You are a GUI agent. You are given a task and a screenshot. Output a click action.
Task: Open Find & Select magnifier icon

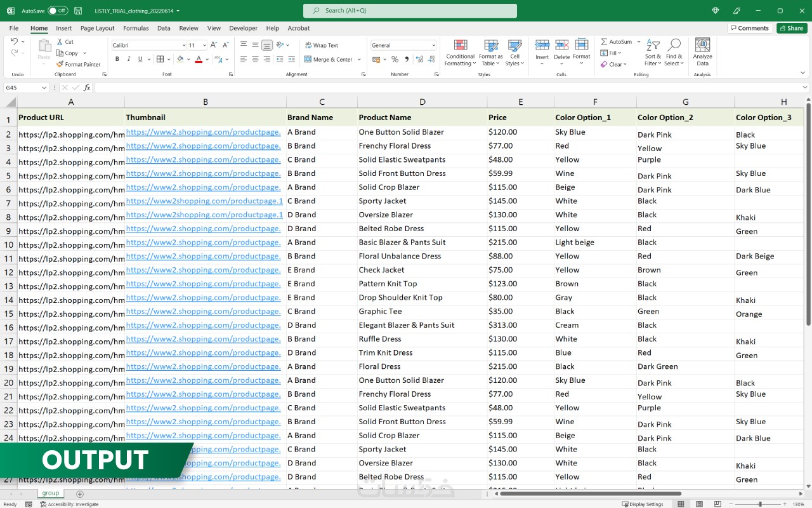(x=674, y=45)
